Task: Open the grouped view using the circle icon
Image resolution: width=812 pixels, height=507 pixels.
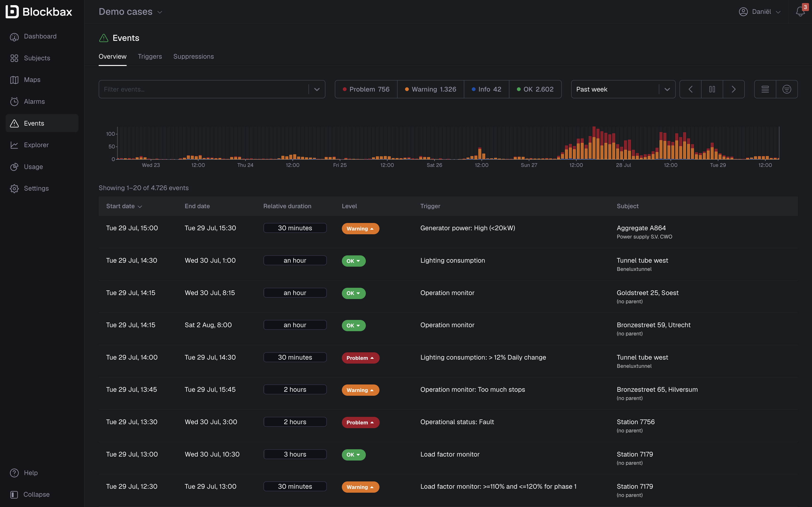Action: [x=787, y=89]
